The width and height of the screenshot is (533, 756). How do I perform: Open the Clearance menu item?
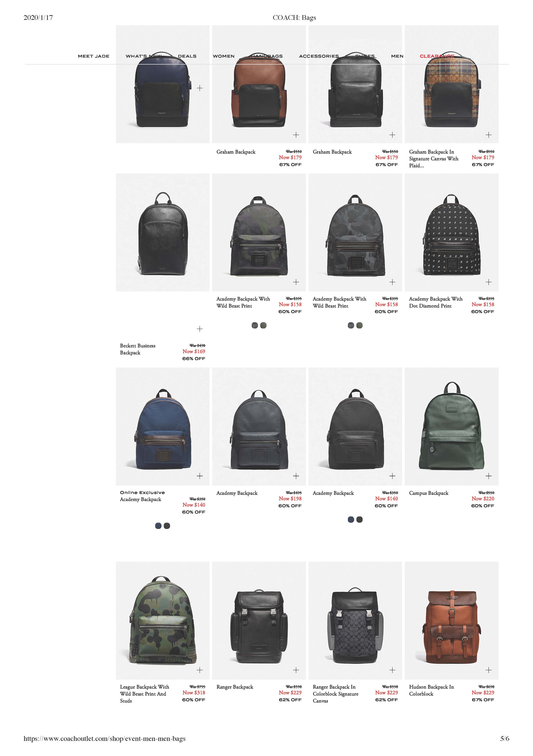coord(437,56)
